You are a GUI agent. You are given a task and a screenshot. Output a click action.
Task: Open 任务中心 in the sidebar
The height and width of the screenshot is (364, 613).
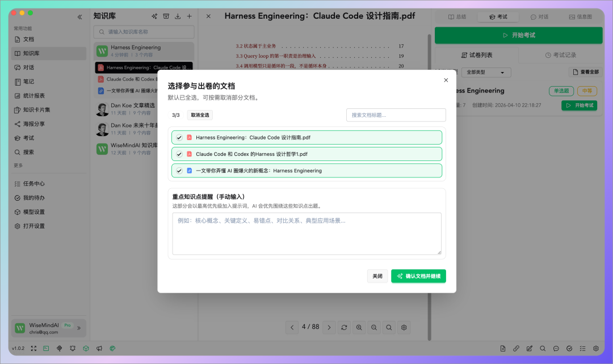[49, 184]
